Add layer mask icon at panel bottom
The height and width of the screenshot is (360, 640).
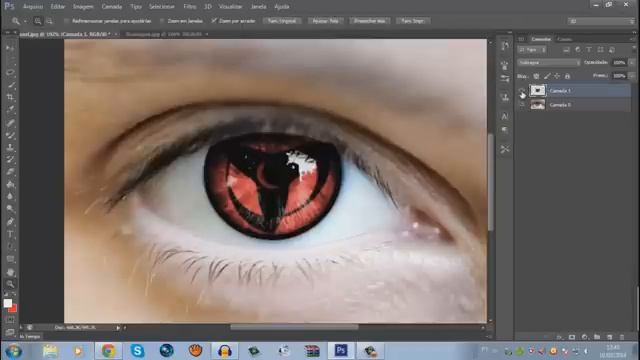[572, 337]
